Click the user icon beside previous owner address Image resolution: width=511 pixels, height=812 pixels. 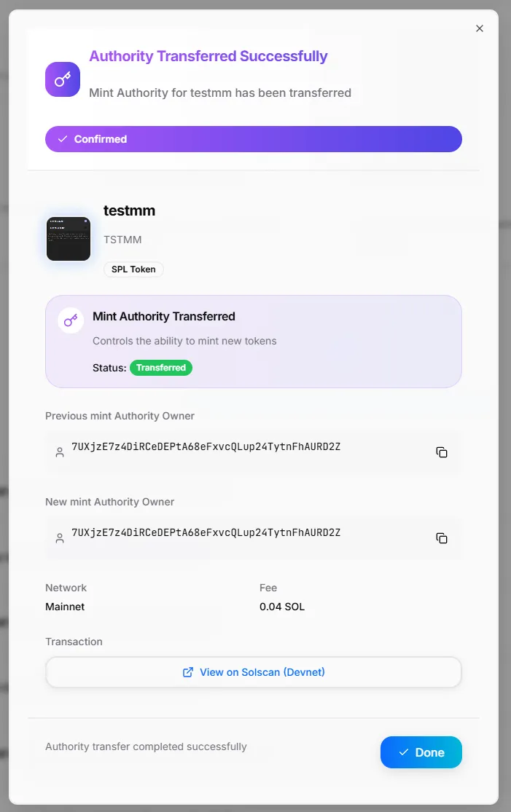59,452
